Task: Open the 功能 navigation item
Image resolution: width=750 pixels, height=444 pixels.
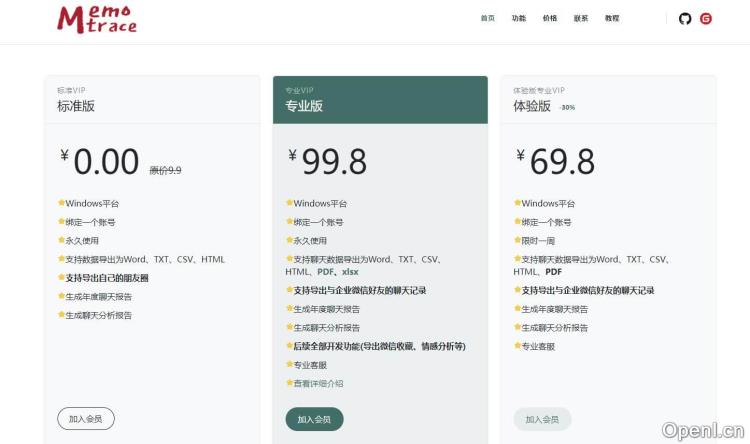Action: tap(518, 18)
